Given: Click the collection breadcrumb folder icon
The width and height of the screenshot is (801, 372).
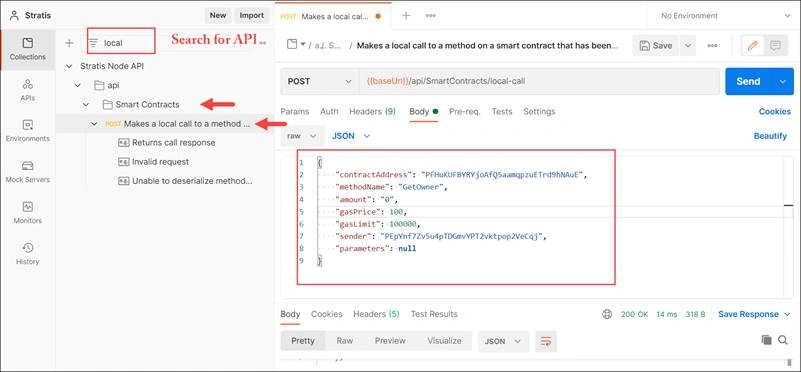Looking at the screenshot, I should [292, 44].
